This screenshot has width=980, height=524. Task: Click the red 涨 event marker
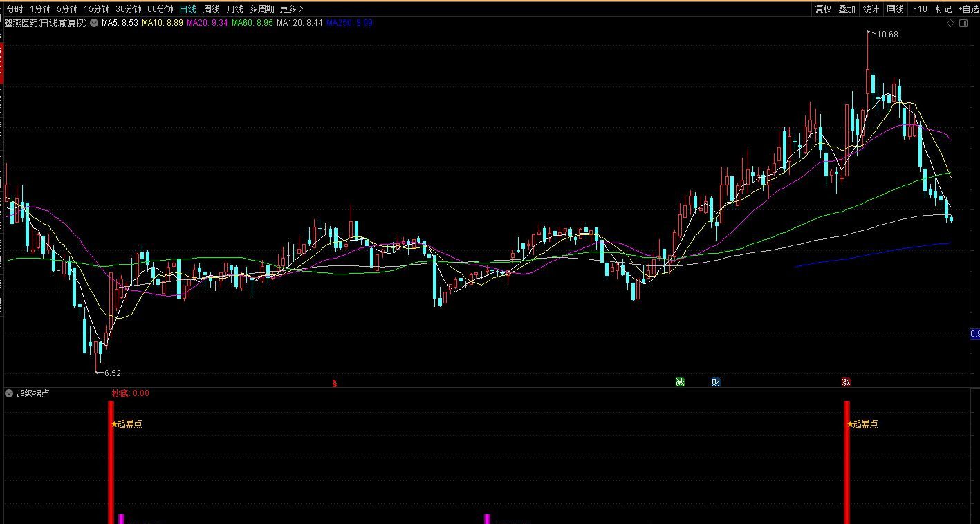(x=846, y=382)
